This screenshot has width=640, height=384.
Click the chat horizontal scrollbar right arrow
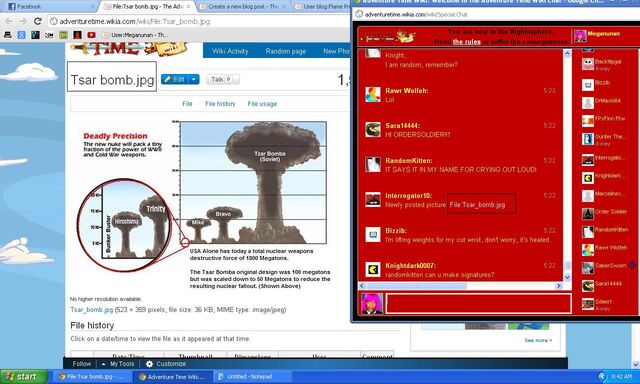[558, 286]
